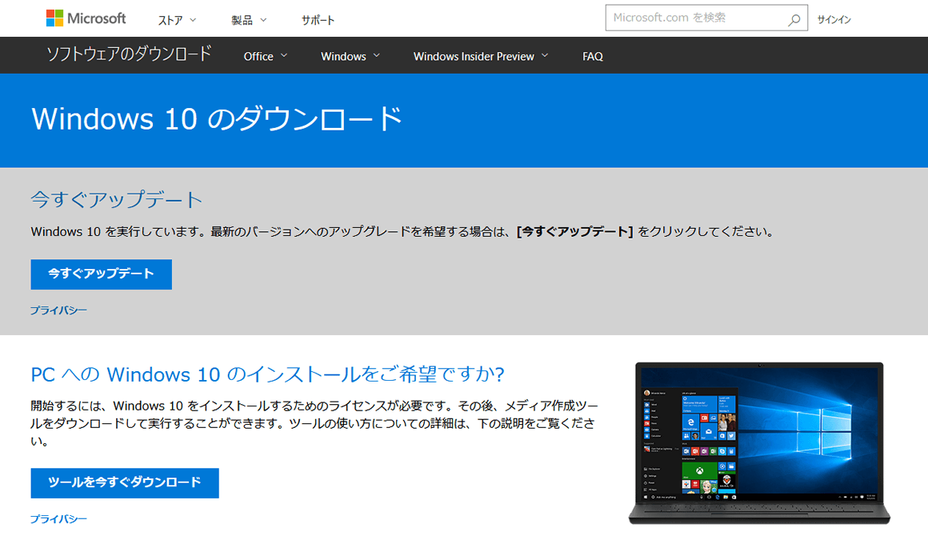Click the 今すぐアップデート section heading
928x560 pixels.
116,200
